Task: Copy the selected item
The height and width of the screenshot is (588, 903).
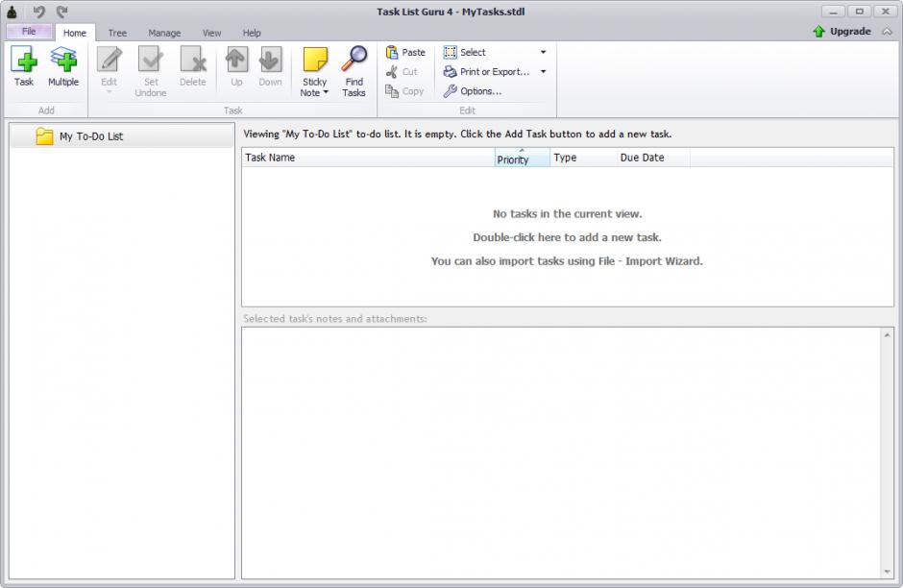Action: [404, 91]
